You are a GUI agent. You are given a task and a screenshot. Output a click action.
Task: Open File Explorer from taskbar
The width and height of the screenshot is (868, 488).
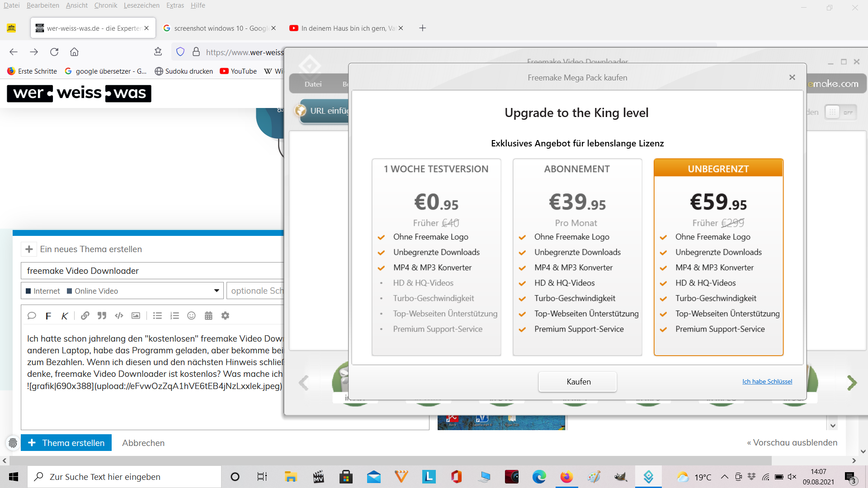pos(290,477)
